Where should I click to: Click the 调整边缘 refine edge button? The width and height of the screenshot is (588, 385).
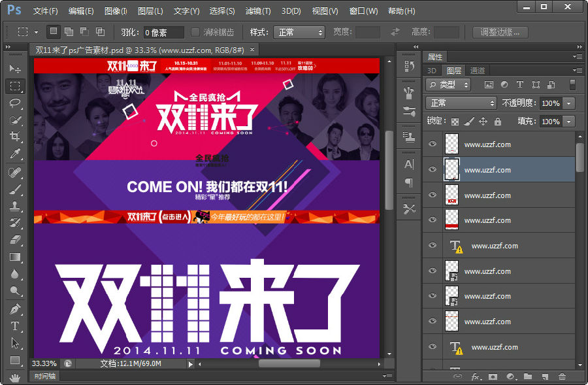click(500, 32)
